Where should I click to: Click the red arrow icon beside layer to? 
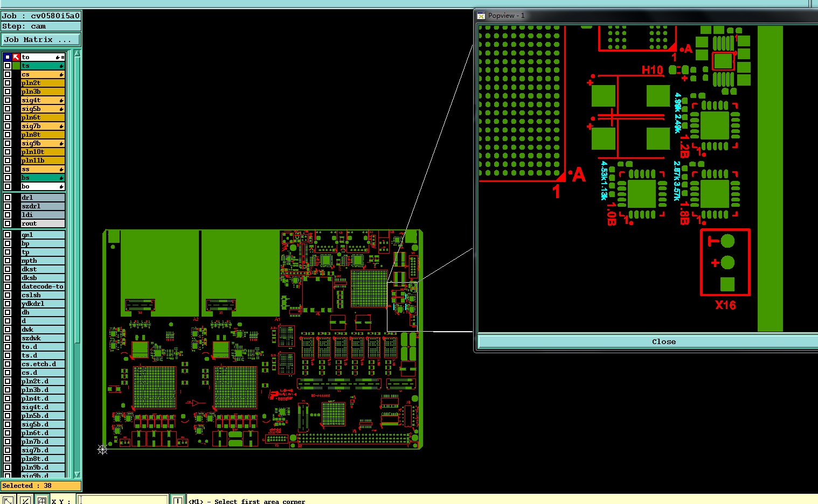click(x=16, y=57)
